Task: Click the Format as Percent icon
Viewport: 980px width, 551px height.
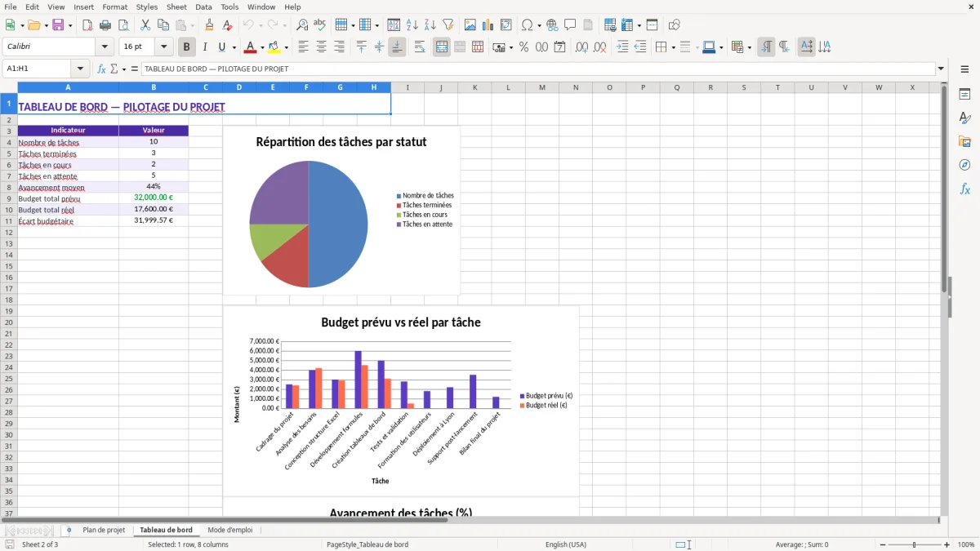Action: click(x=523, y=47)
